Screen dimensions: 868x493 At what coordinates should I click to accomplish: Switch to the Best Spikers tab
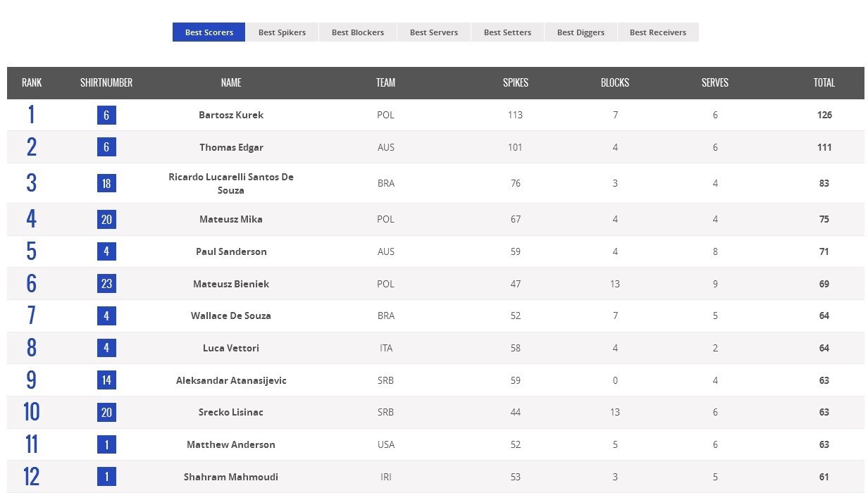[x=282, y=32]
